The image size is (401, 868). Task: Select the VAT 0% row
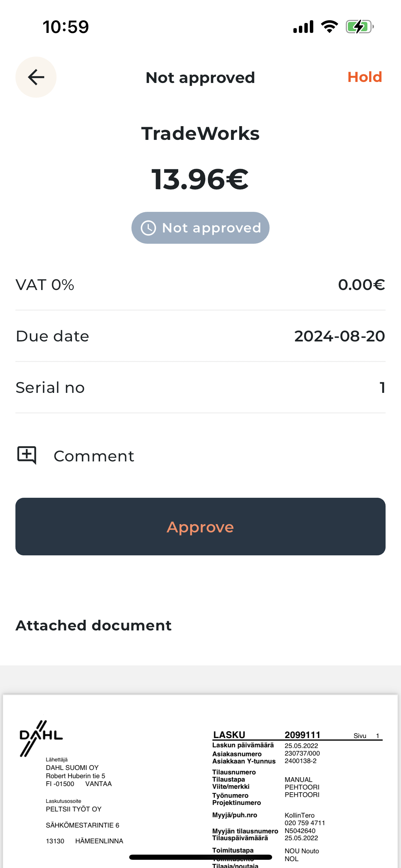pyautogui.click(x=200, y=285)
